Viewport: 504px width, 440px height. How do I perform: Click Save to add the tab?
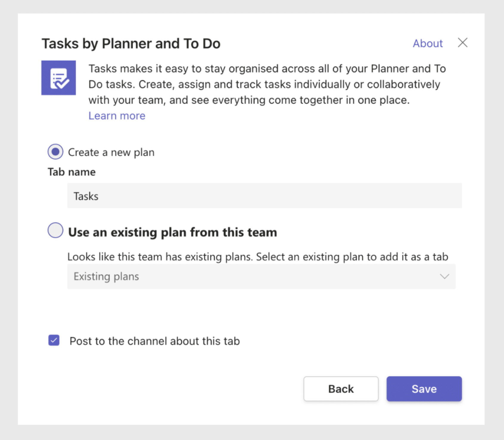coord(424,388)
